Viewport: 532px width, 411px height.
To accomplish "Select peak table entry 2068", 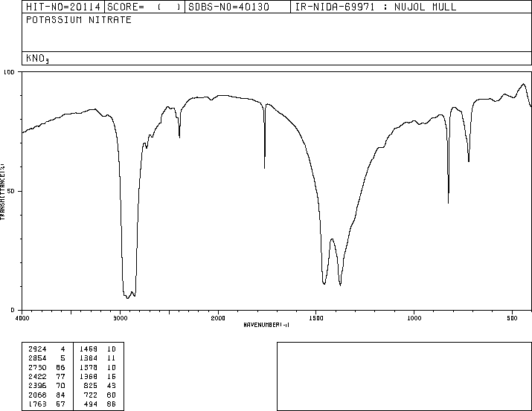I will coord(37,395).
